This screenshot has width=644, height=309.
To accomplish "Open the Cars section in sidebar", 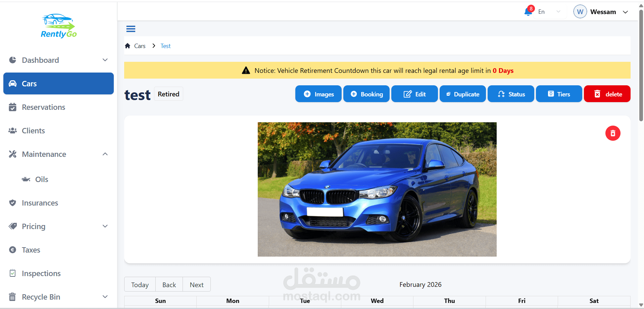I will point(58,84).
